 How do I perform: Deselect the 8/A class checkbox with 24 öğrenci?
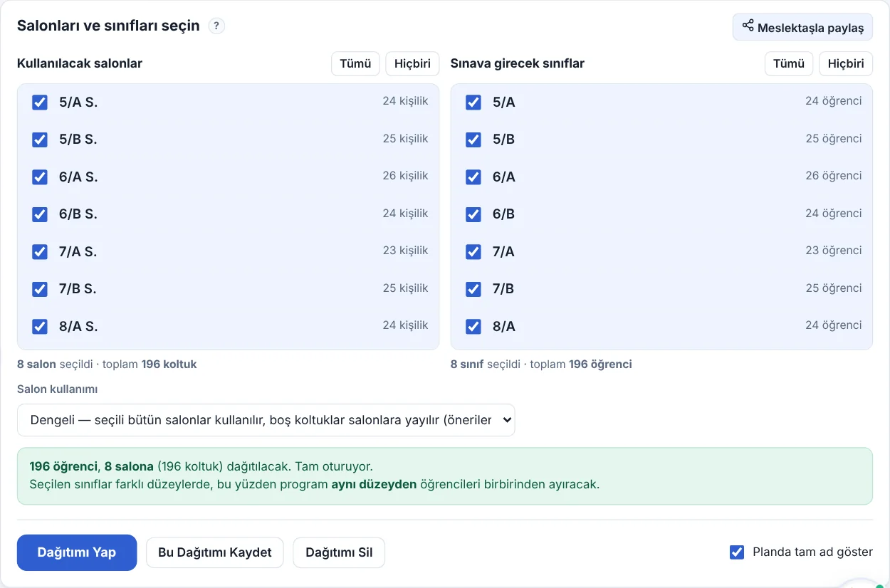tap(473, 327)
